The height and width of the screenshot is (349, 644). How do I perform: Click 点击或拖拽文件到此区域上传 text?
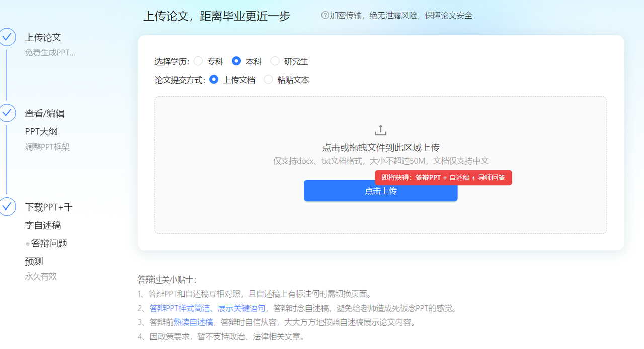[381, 148]
